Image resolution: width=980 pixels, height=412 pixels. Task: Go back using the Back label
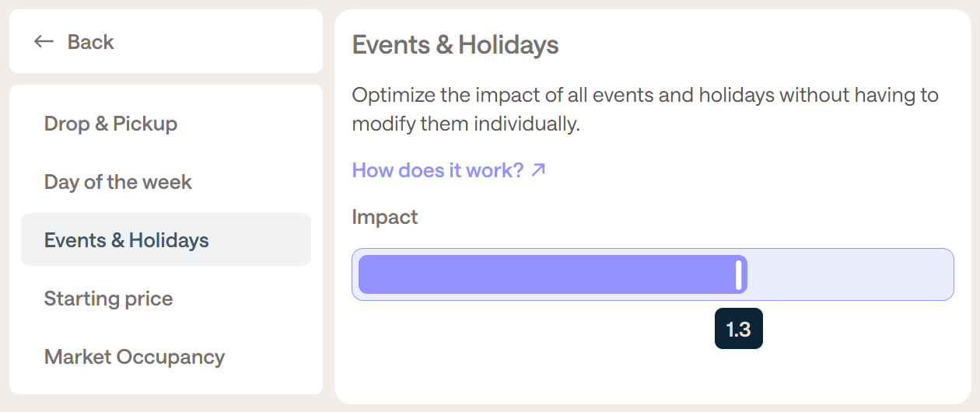tap(90, 42)
